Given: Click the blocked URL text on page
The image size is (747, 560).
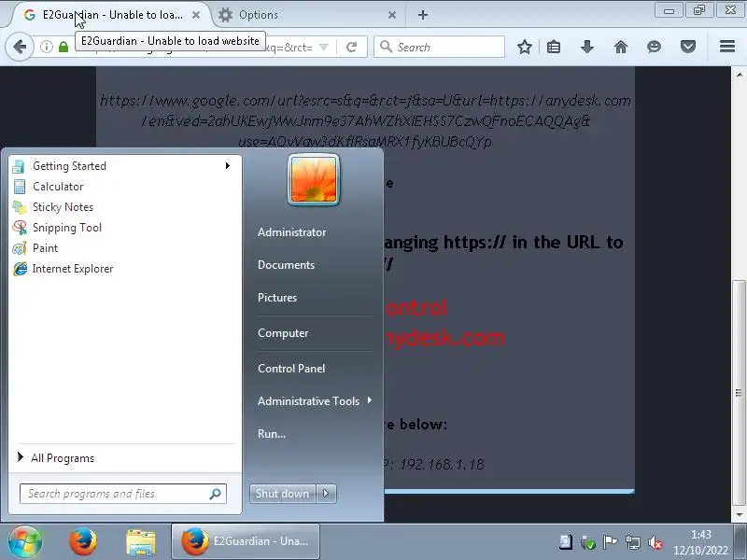Looking at the screenshot, I should click(365, 121).
